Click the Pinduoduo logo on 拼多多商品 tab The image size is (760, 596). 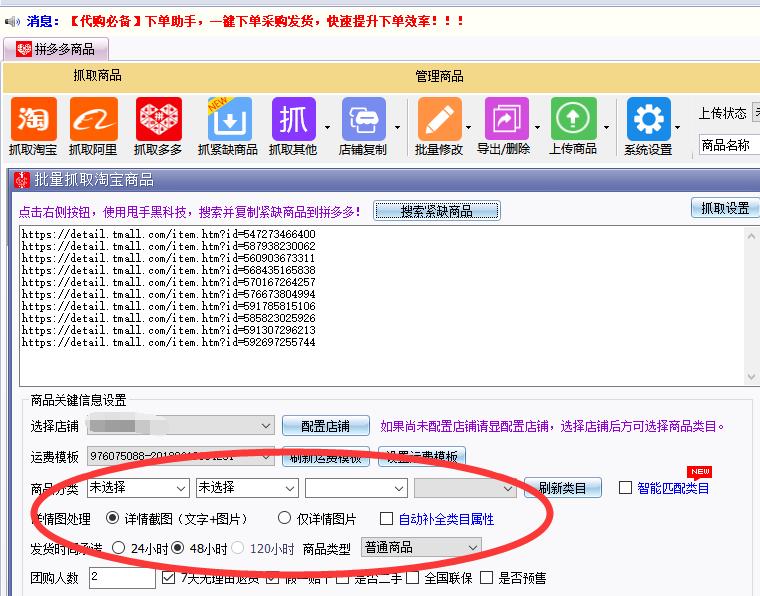point(24,49)
